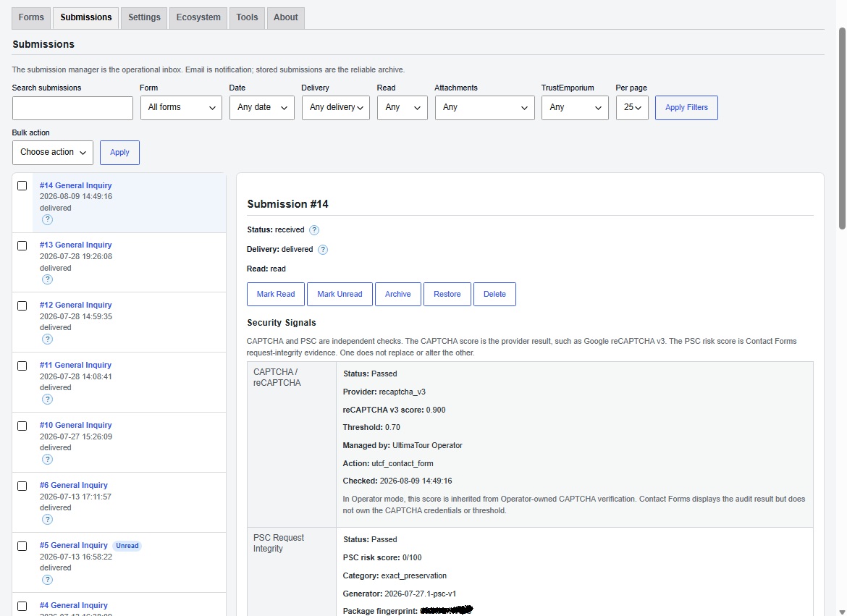847x616 pixels.
Task: Click the Apply Filters button
Action: (x=686, y=108)
